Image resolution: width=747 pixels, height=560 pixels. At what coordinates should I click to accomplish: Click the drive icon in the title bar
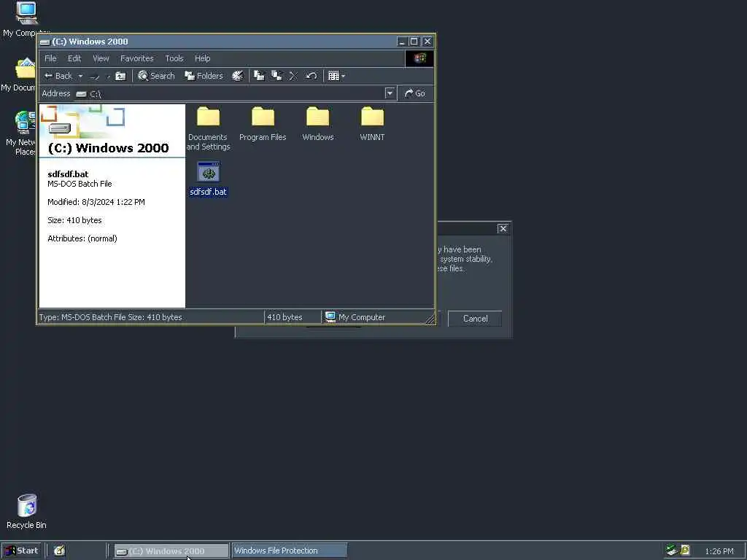pyautogui.click(x=45, y=42)
